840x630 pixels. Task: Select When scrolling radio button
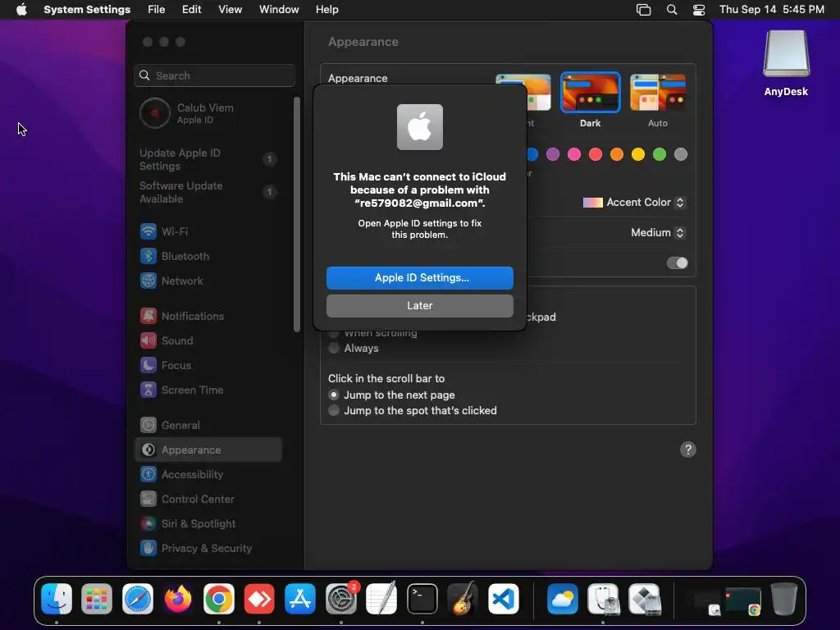coord(334,333)
